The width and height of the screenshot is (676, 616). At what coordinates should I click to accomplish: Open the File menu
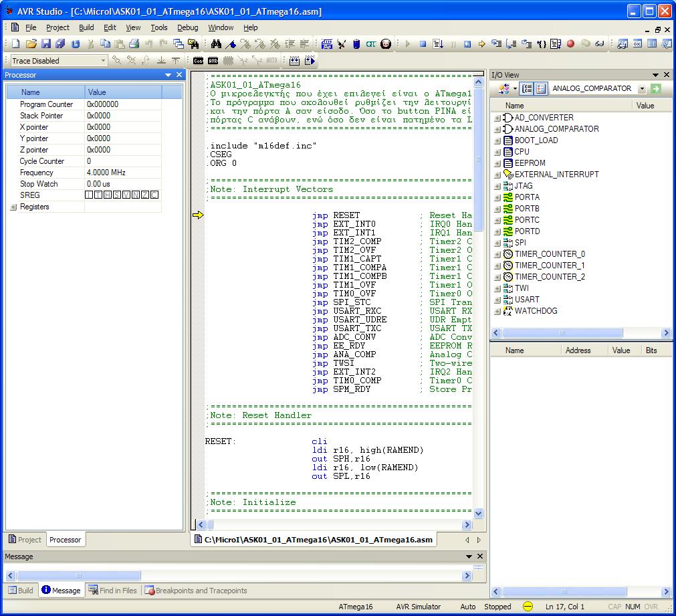pos(31,27)
